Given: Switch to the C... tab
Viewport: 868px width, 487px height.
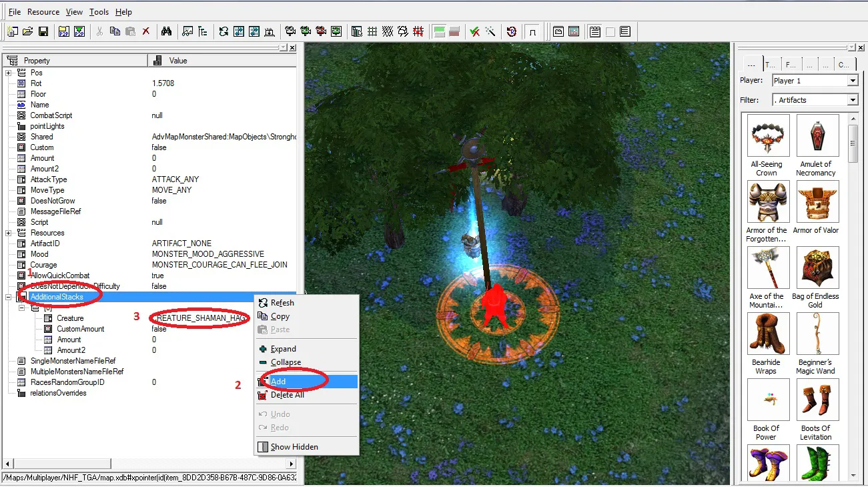Looking at the screenshot, I should click(844, 65).
